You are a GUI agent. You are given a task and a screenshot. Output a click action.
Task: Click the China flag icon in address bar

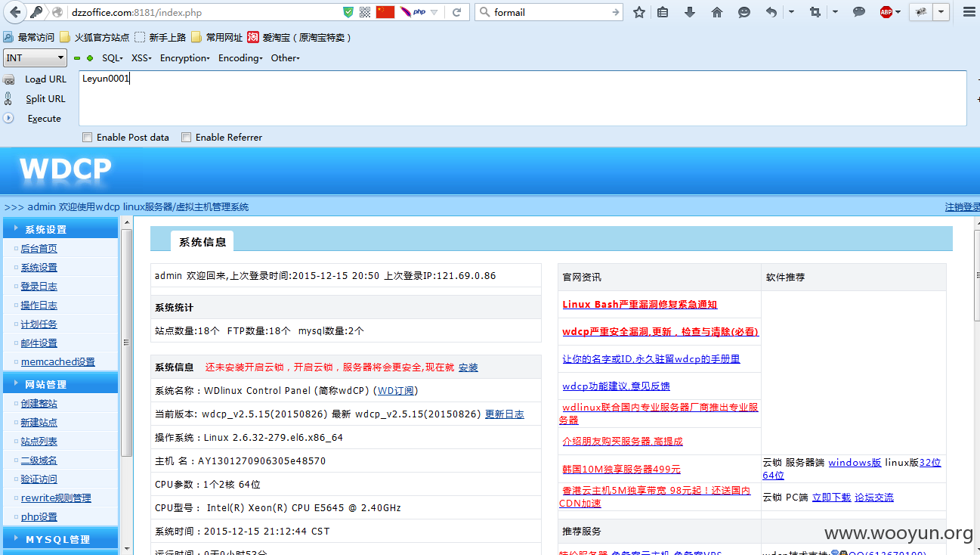click(385, 12)
